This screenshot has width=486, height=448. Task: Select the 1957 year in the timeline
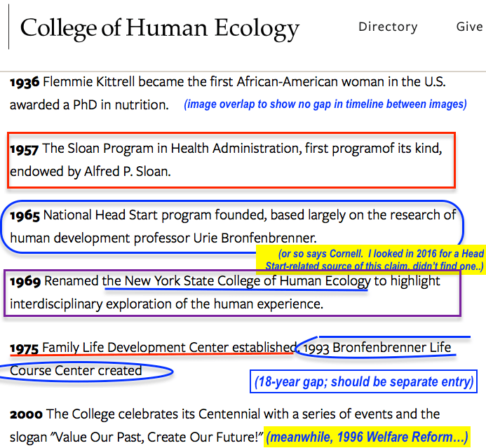(x=24, y=149)
